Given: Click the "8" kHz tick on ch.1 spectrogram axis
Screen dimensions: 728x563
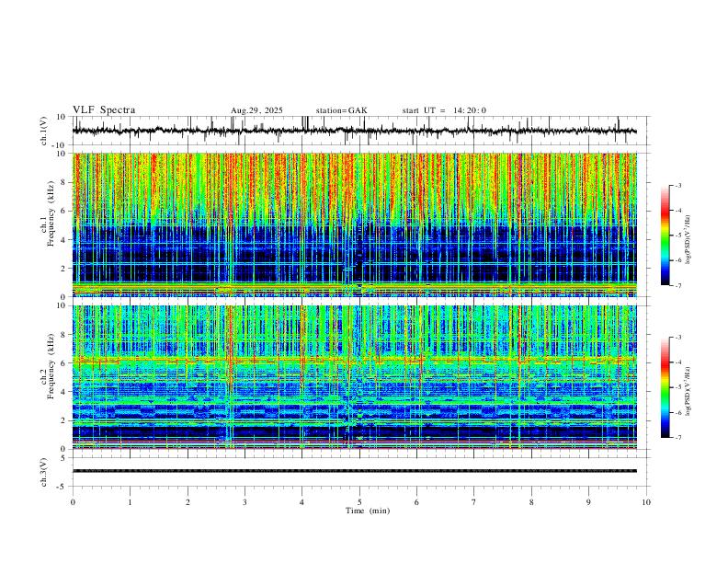Looking at the screenshot, I should point(63,182).
